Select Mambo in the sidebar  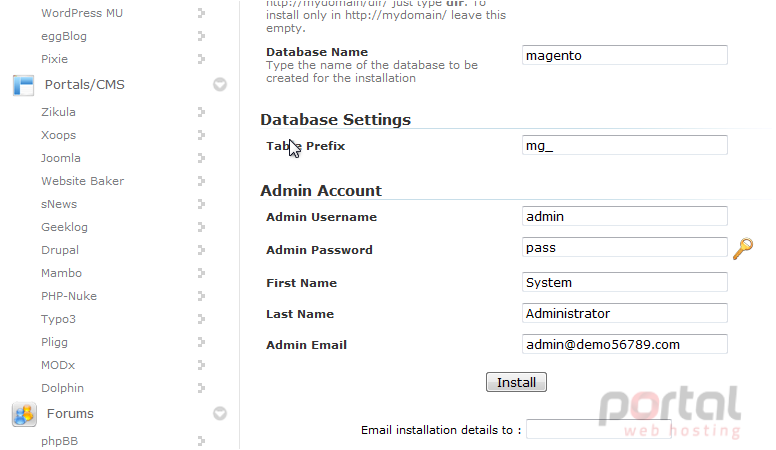pos(61,273)
